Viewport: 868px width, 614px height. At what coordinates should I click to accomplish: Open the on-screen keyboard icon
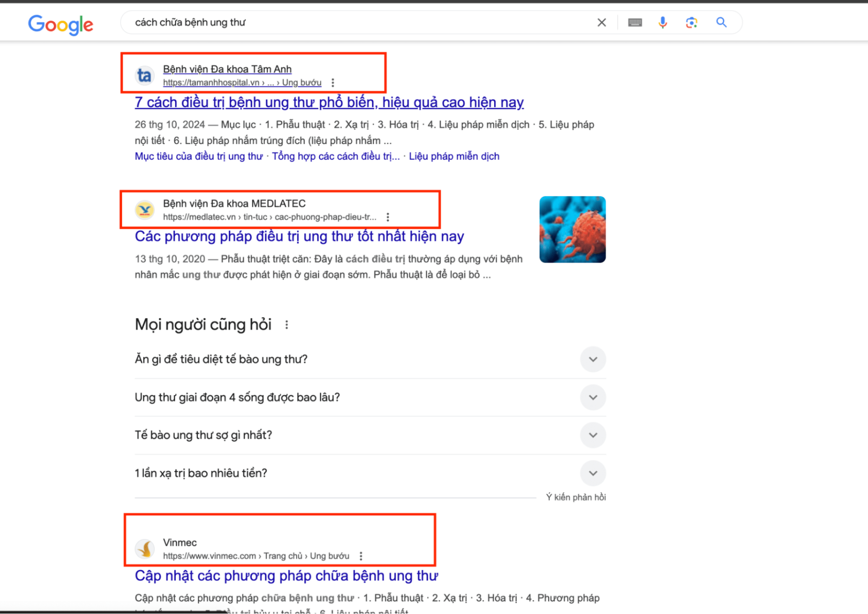[635, 23]
